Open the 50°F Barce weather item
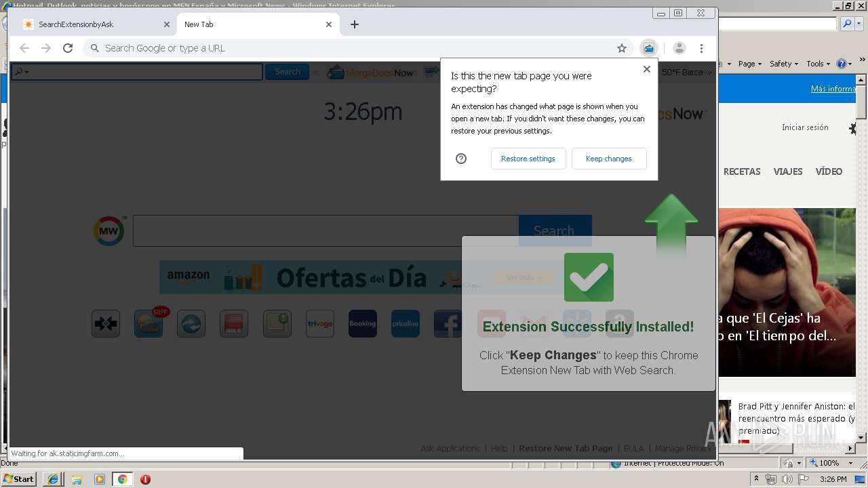Screen dimensions: 868x488 682,73
